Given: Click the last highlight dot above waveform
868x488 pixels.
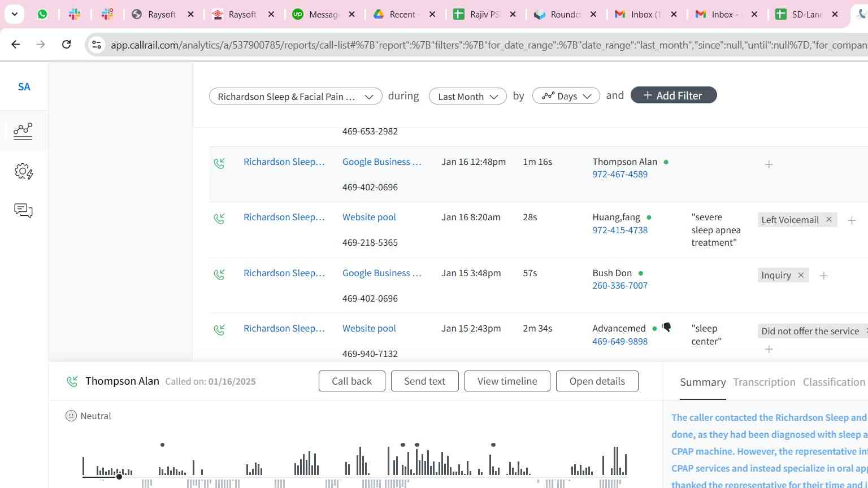Looking at the screenshot, I should 493,445.
